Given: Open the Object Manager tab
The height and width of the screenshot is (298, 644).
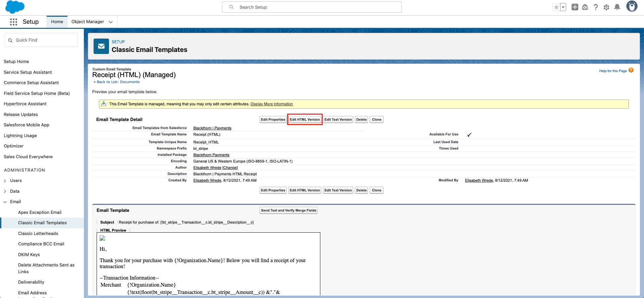Looking at the screenshot, I should [x=88, y=22].
